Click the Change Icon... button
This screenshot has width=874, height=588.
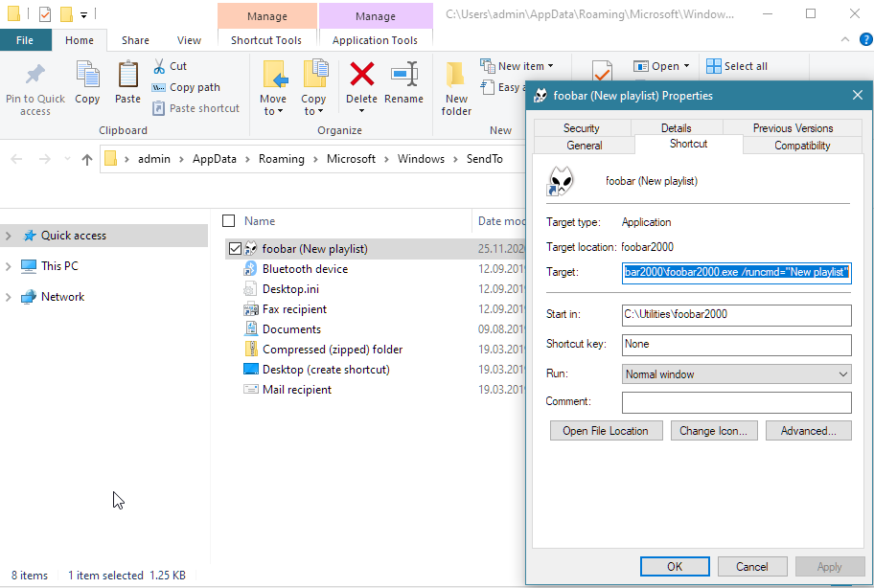coord(712,431)
